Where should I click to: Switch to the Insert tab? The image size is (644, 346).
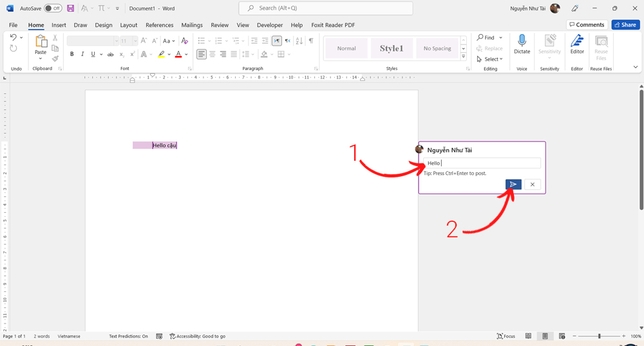point(59,25)
